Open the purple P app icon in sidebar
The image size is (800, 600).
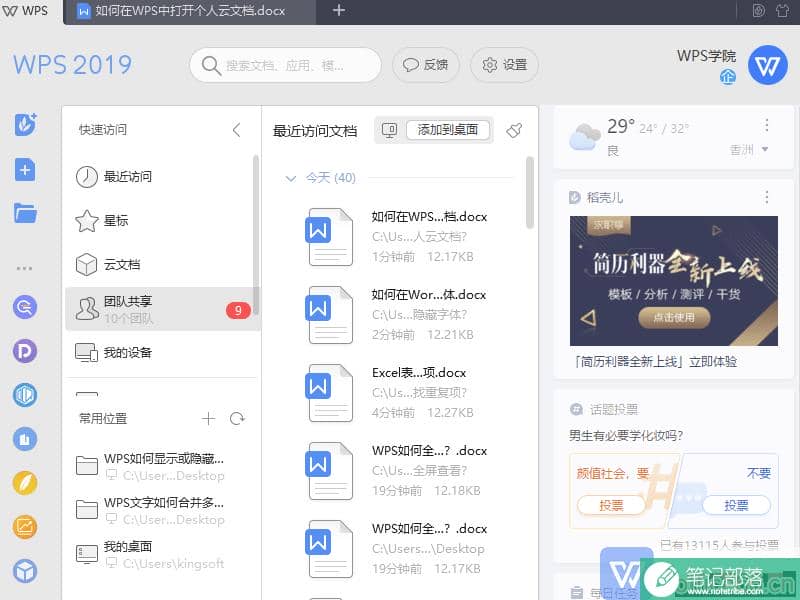pos(25,351)
